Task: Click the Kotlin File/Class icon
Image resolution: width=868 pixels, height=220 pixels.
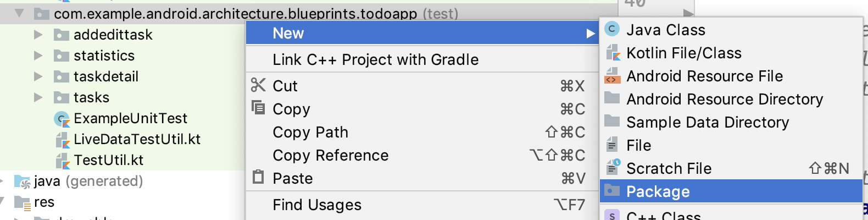Action: click(x=612, y=53)
